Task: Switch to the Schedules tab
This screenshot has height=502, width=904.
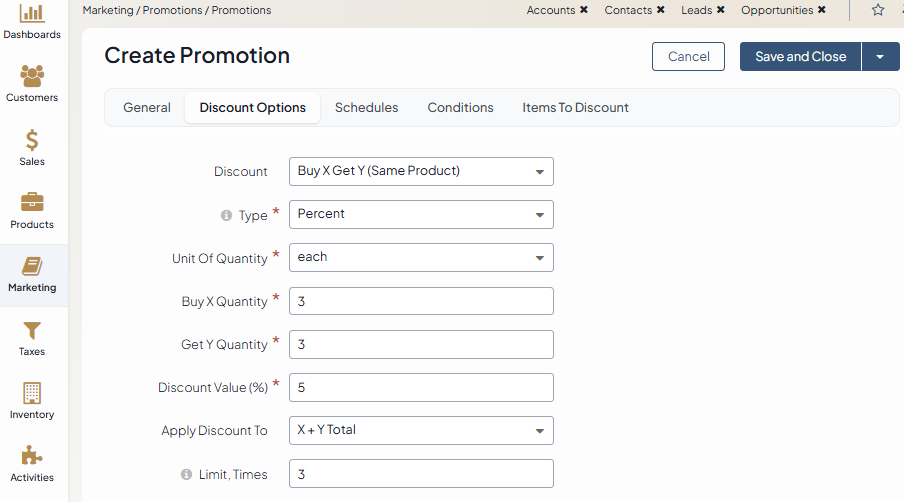Action: 366,108
